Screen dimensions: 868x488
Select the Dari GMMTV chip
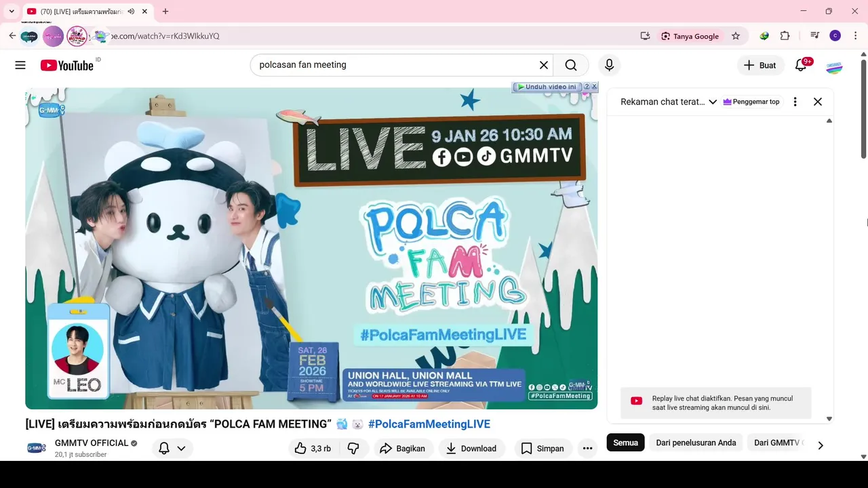coord(776,443)
